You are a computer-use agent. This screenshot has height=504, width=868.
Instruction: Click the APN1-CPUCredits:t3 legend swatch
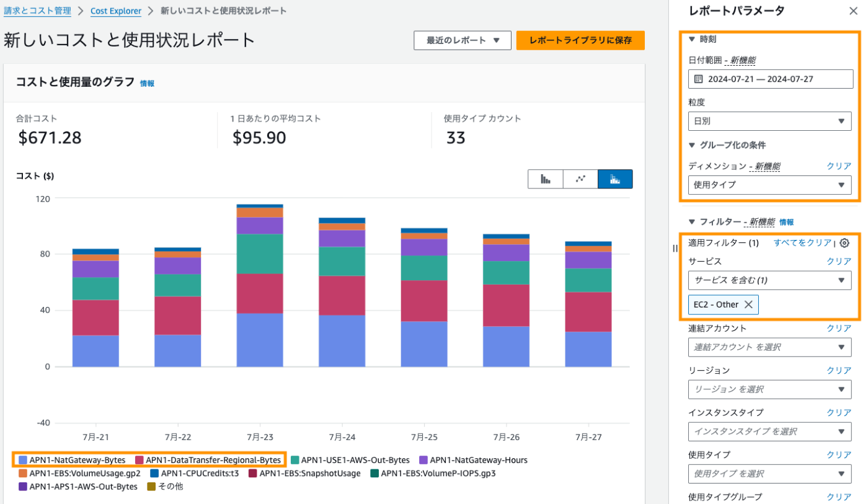pyautogui.click(x=154, y=474)
